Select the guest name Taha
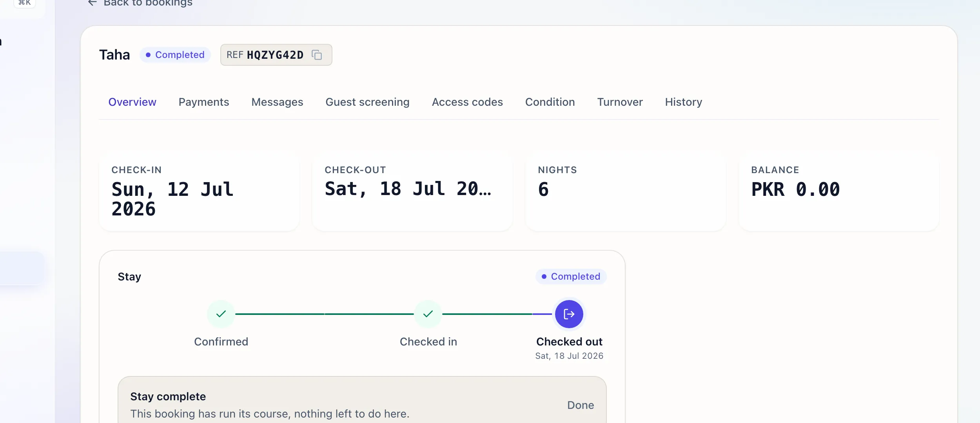The image size is (980, 423). click(x=114, y=55)
